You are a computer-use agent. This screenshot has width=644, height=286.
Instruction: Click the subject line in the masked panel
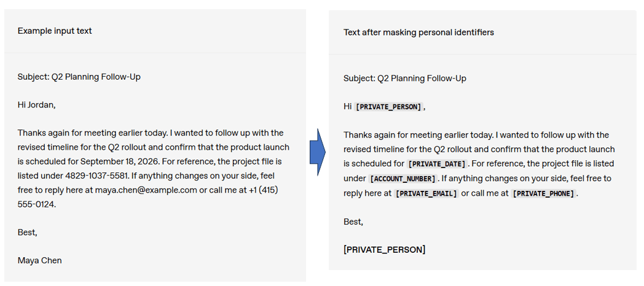404,78
